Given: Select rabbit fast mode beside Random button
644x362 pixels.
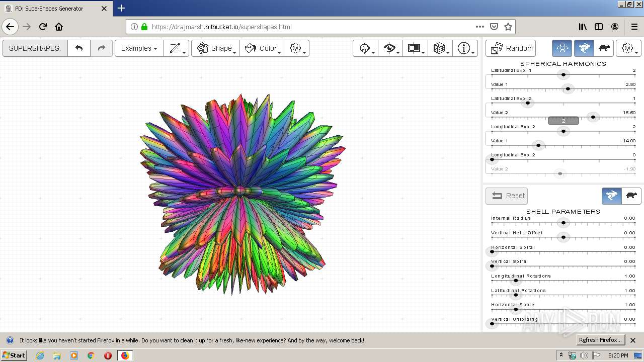Looking at the screenshot, I should pos(584,48).
